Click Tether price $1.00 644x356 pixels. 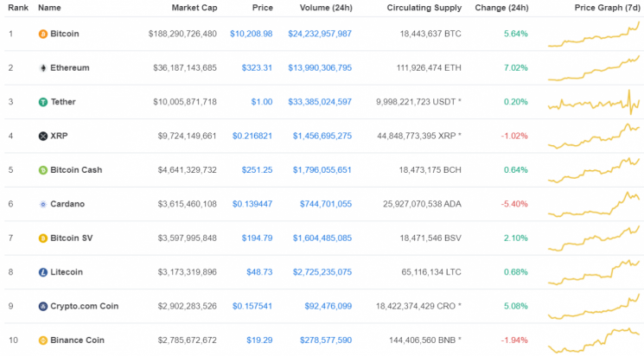[262, 102]
